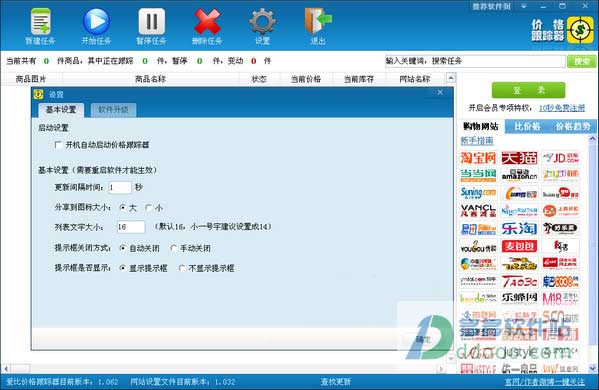
Task: Choose 手动关闭 radio option
Action: coord(174,248)
